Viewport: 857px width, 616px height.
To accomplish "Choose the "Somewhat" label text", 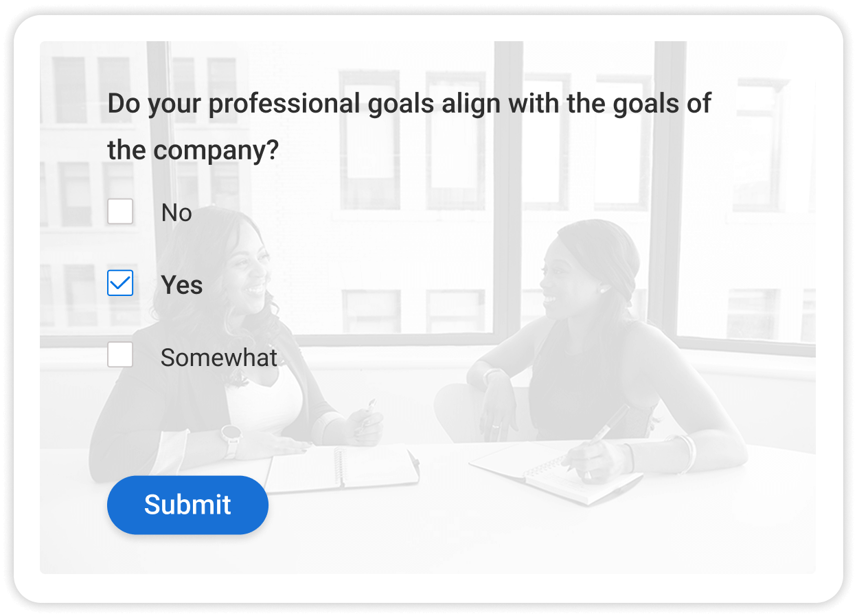I will tap(218, 358).
